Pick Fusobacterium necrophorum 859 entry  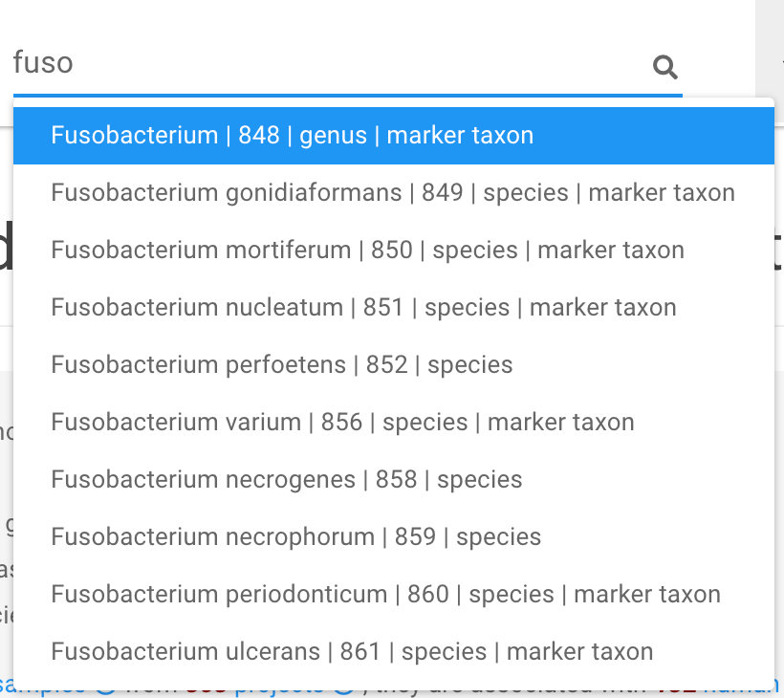(x=394, y=537)
